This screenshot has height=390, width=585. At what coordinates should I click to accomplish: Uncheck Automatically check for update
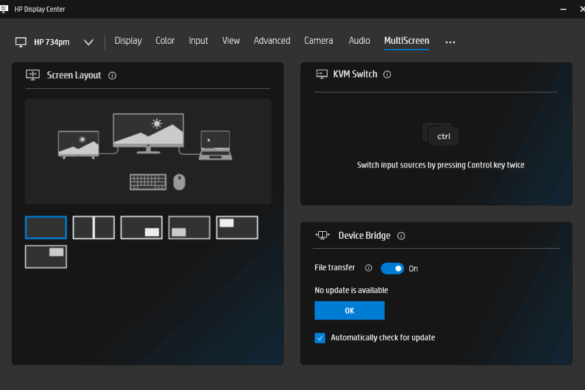click(320, 338)
